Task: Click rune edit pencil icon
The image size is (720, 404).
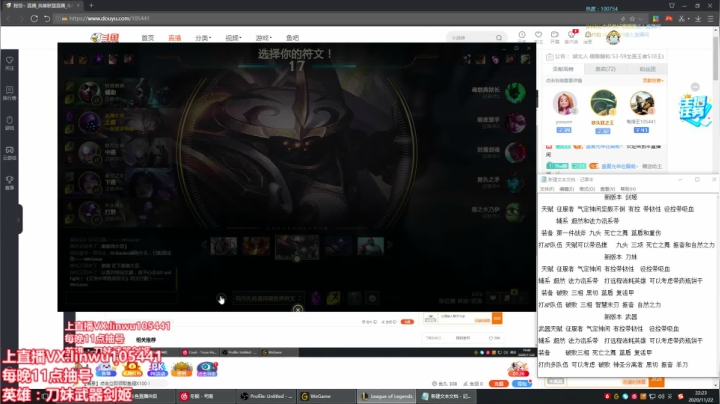Action: click(x=221, y=298)
